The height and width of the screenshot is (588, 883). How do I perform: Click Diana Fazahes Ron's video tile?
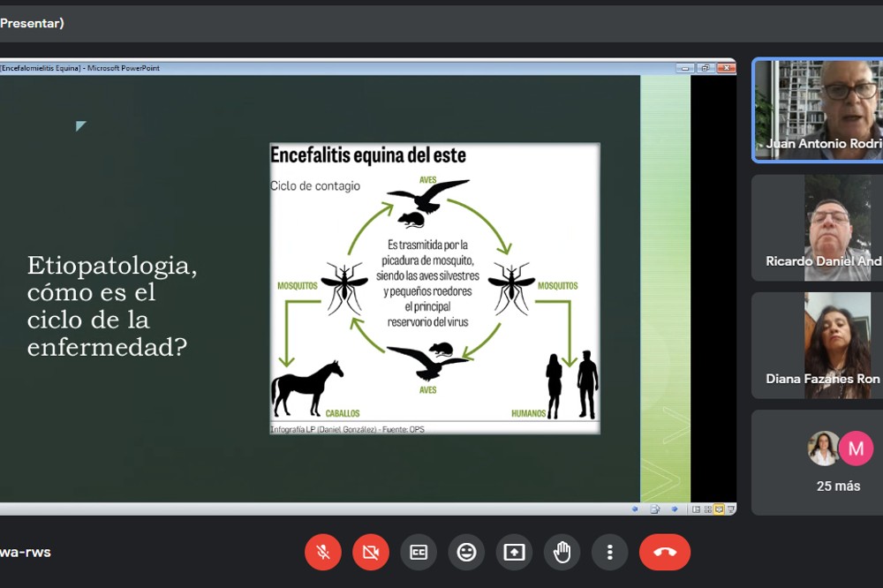817,345
